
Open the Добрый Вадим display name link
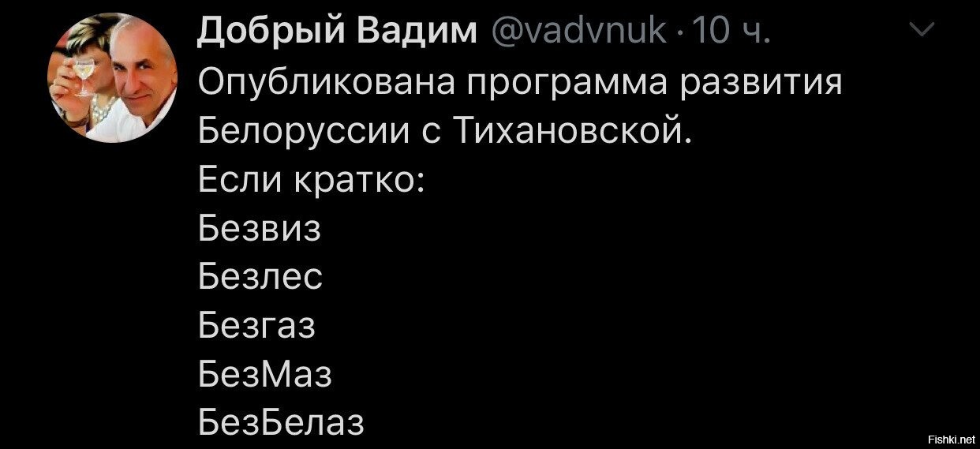(x=338, y=32)
